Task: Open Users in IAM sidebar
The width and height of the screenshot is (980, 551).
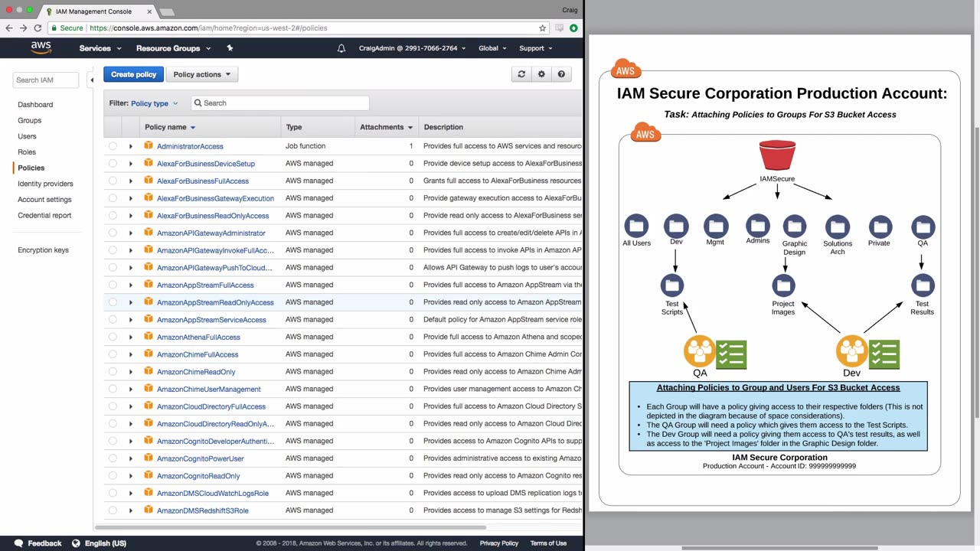Action: [27, 136]
